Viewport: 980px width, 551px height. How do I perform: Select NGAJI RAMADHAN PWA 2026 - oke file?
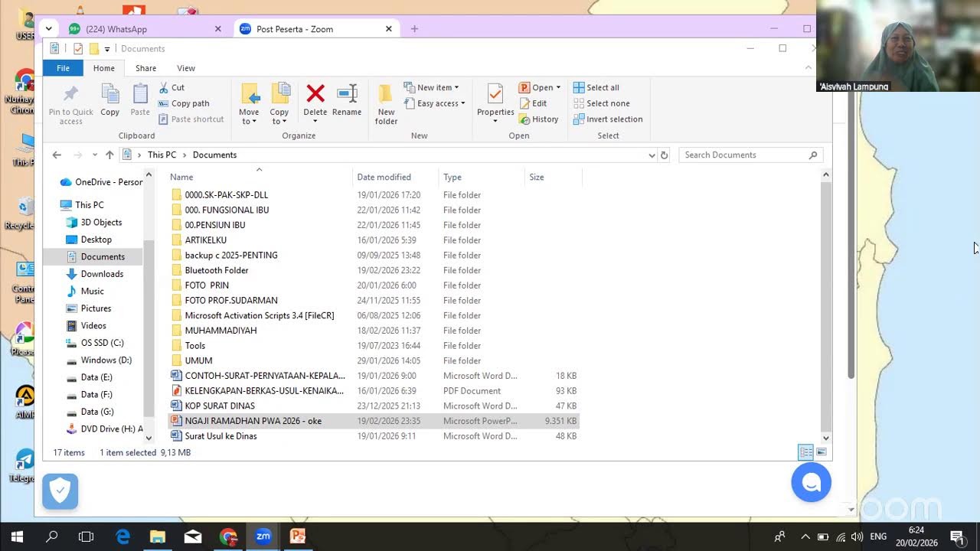pyautogui.click(x=374, y=421)
